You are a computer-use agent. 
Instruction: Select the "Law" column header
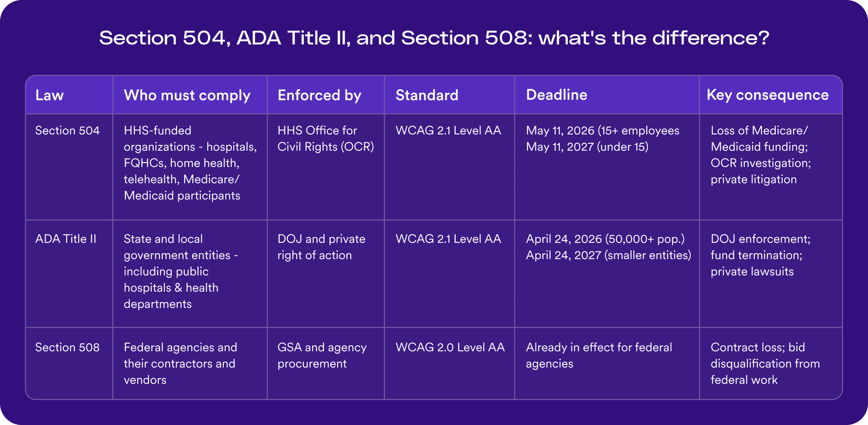[50, 95]
